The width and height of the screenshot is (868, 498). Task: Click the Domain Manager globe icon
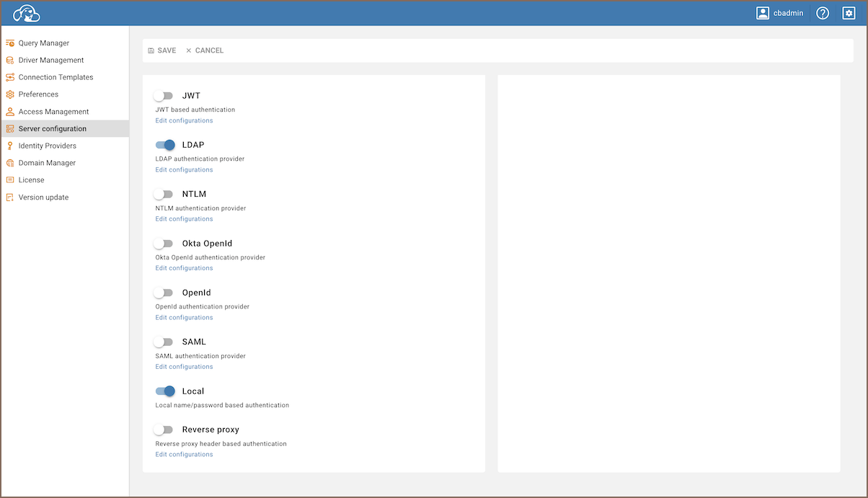click(x=10, y=163)
